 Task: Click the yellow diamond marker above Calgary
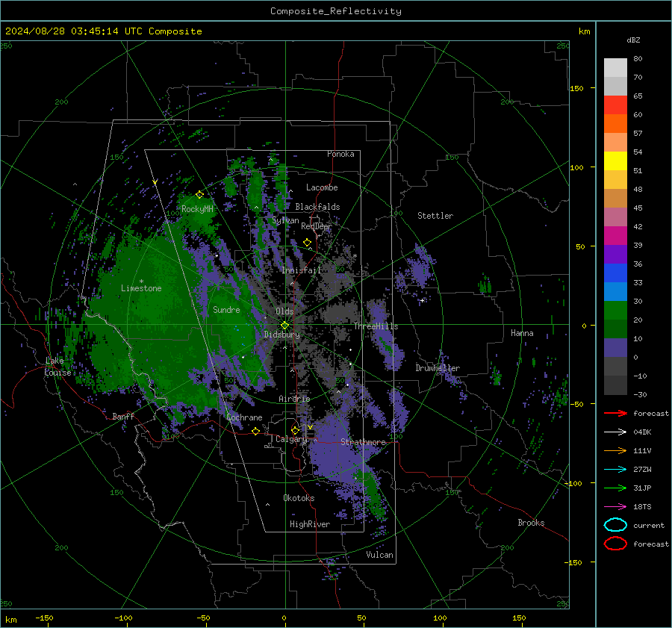295,430
